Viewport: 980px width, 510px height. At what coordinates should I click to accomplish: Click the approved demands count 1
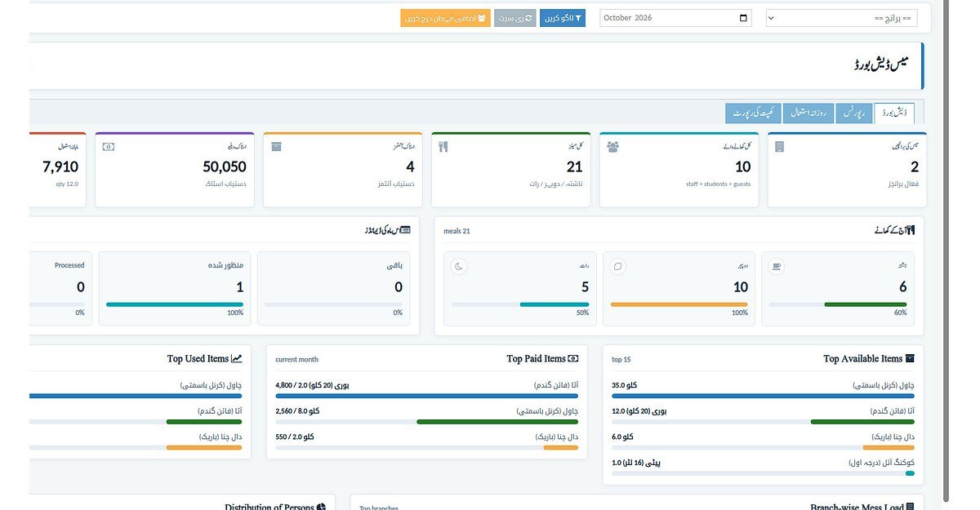(x=240, y=287)
